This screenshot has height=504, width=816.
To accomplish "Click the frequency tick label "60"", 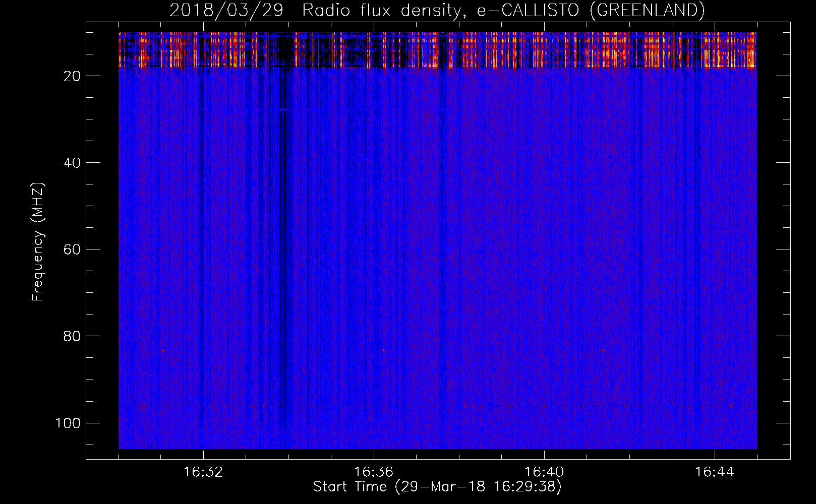I will 72,249.
